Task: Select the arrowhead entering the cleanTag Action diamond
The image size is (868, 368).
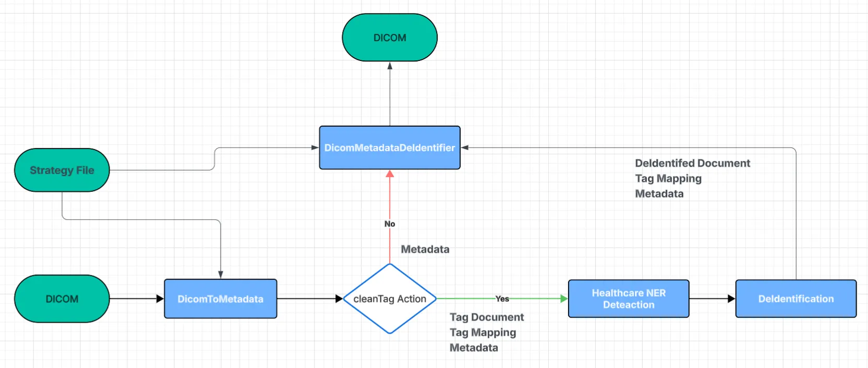Action: click(339, 299)
